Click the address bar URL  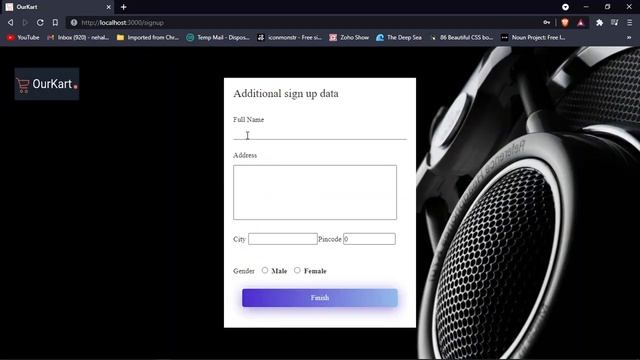122,22
